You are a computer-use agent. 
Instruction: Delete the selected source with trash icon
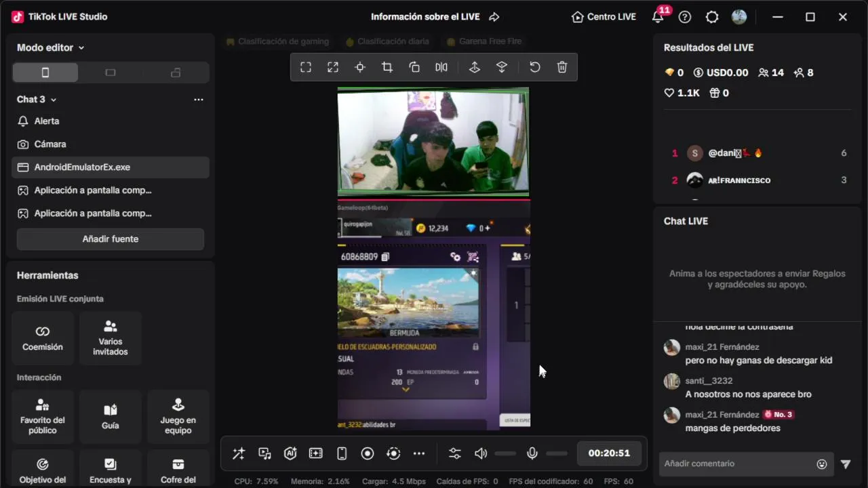point(562,67)
